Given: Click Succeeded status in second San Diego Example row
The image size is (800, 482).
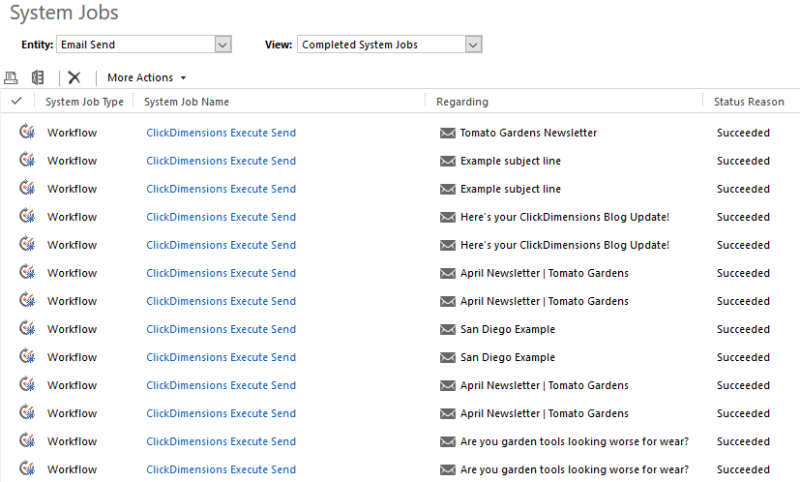Looking at the screenshot, I should (x=743, y=357).
